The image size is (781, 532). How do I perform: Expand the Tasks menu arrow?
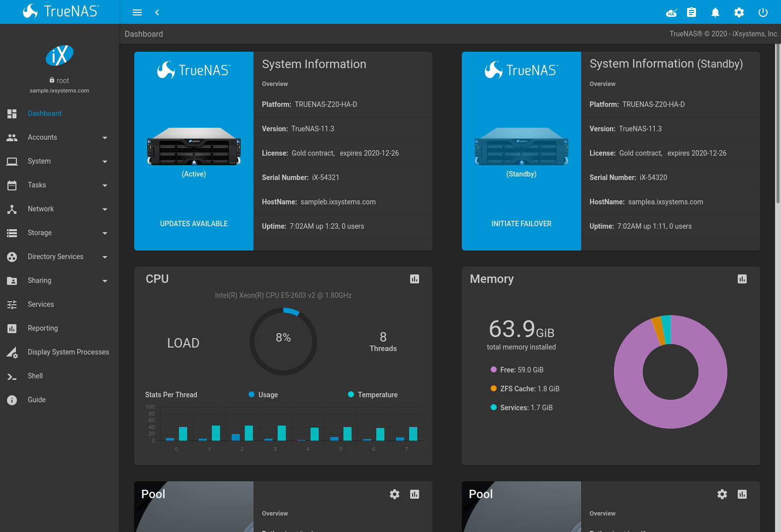pyautogui.click(x=105, y=185)
